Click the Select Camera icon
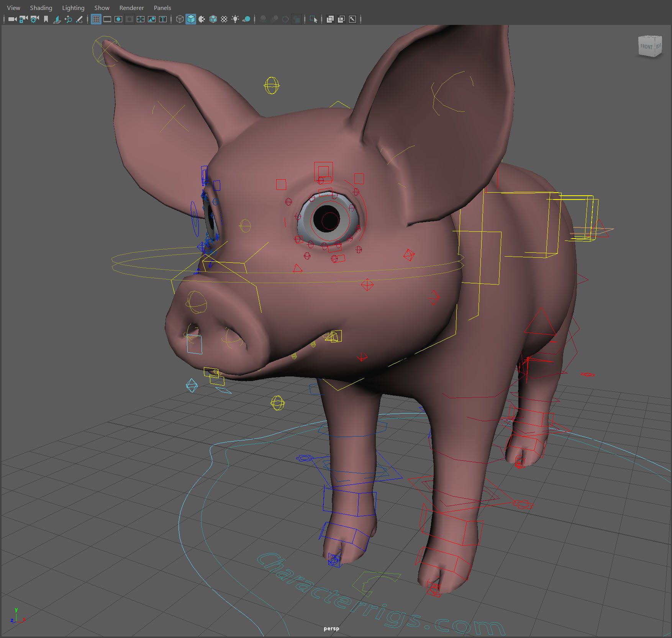The width and height of the screenshot is (672, 638). tap(12, 19)
